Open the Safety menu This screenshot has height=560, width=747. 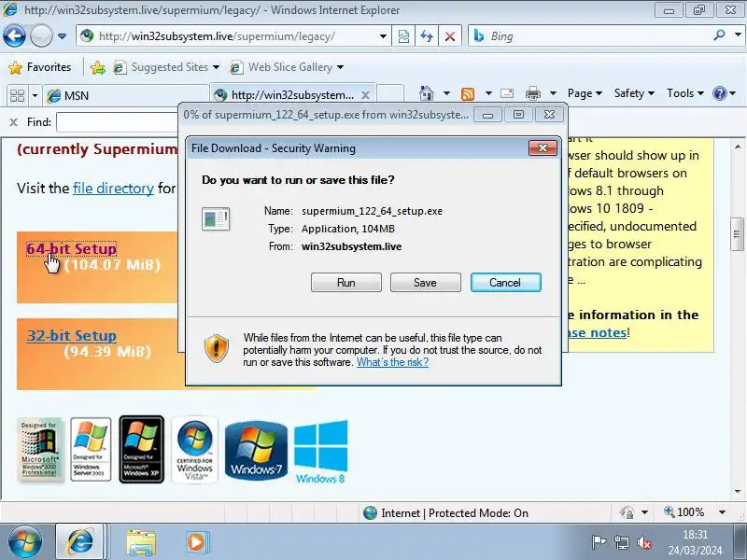(x=634, y=93)
